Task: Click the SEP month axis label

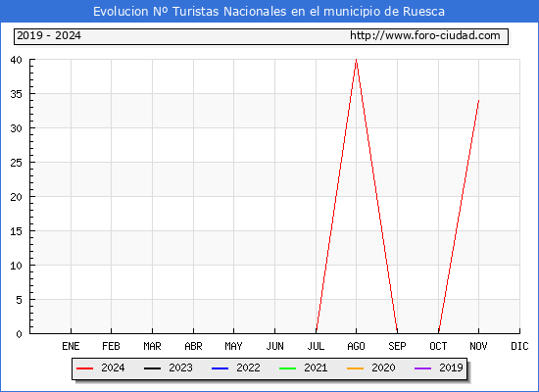Action: point(397,346)
